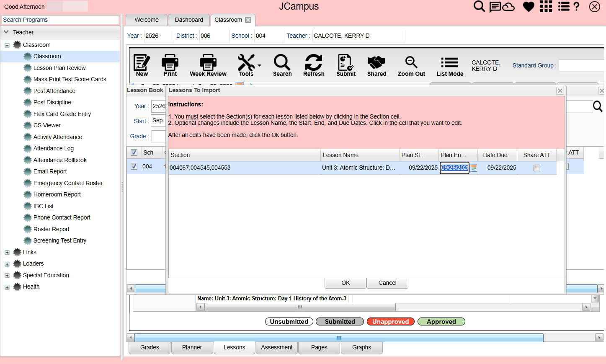
Task: Collapse the Classroom tree node
Action: [7, 45]
